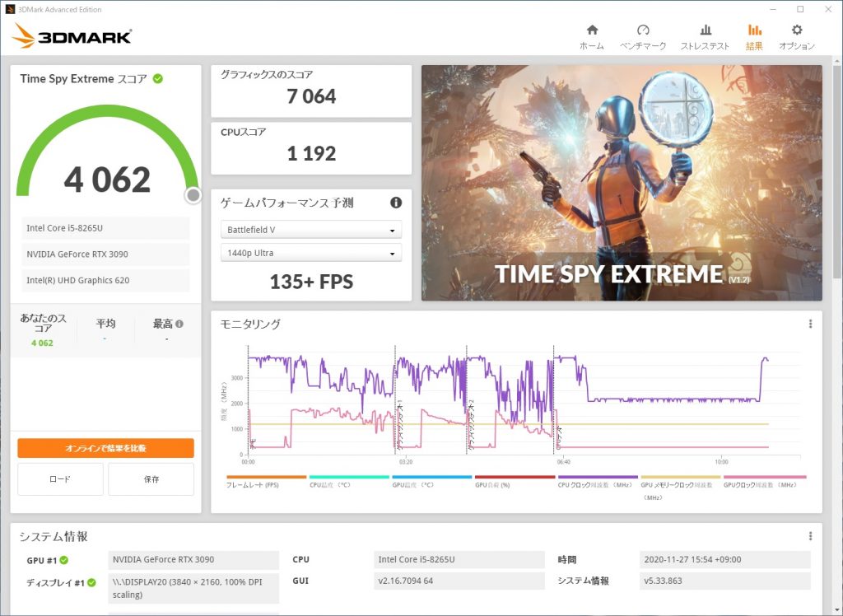The width and height of the screenshot is (843, 616).
Task: Click the システム情報 version v5.33.863 field
Action: tap(724, 581)
